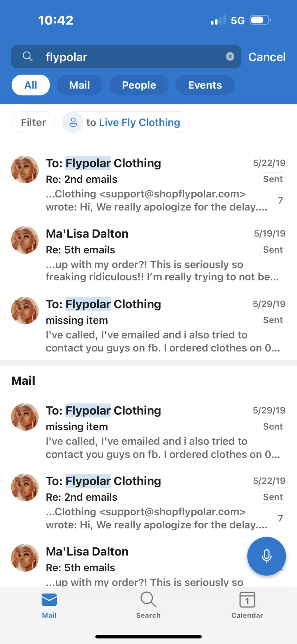
Task: Switch to the Mail filter pill
Action: click(x=80, y=85)
